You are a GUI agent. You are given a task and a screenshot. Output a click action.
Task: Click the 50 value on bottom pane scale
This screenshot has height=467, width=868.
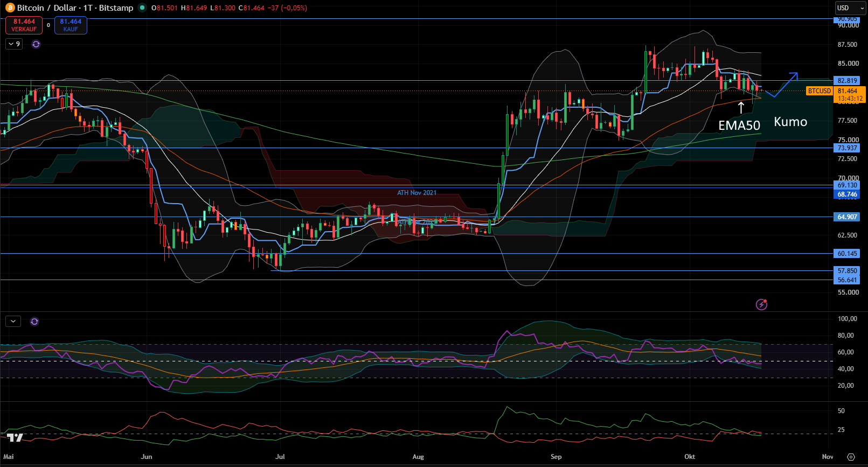point(841,411)
